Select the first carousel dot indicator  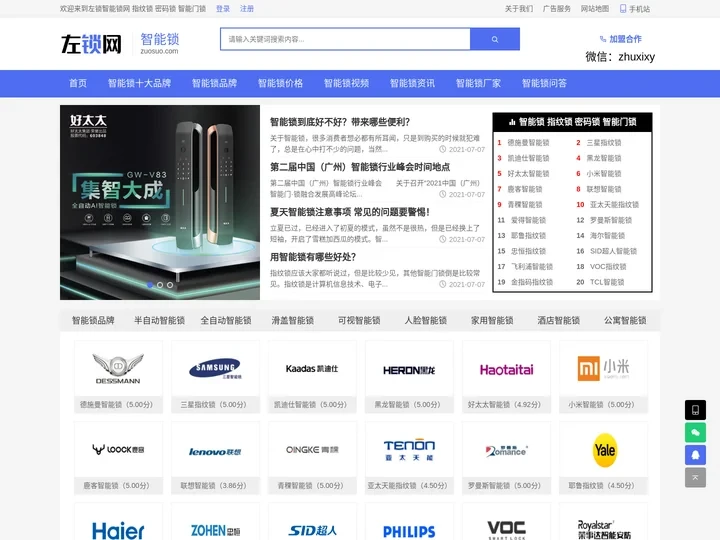[x=150, y=285]
